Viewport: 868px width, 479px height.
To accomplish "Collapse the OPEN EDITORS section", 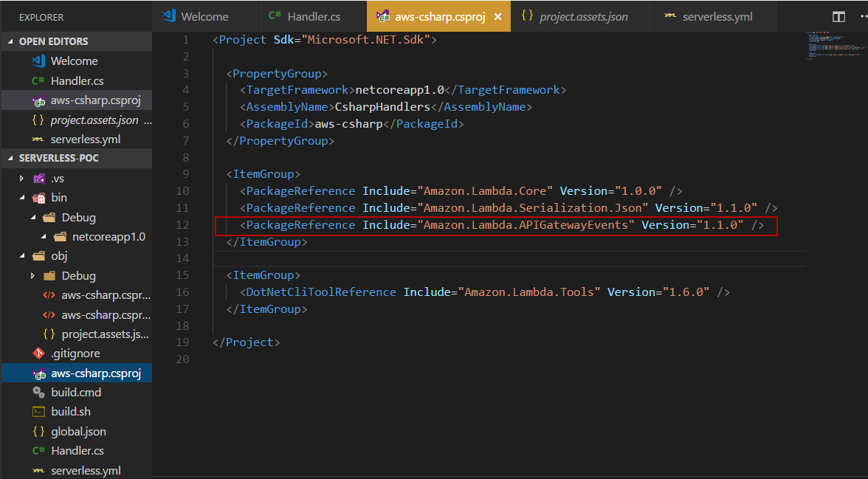I will [x=10, y=41].
